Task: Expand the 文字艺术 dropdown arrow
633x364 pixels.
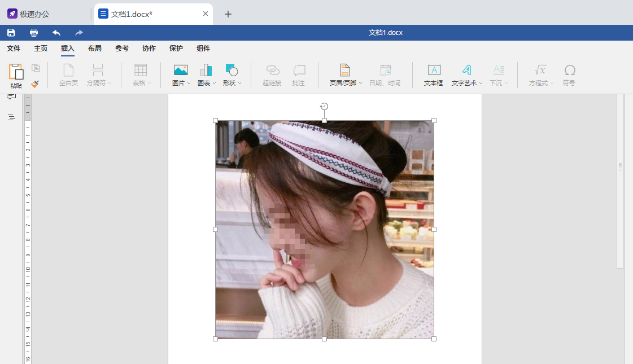Action: tap(481, 83)
